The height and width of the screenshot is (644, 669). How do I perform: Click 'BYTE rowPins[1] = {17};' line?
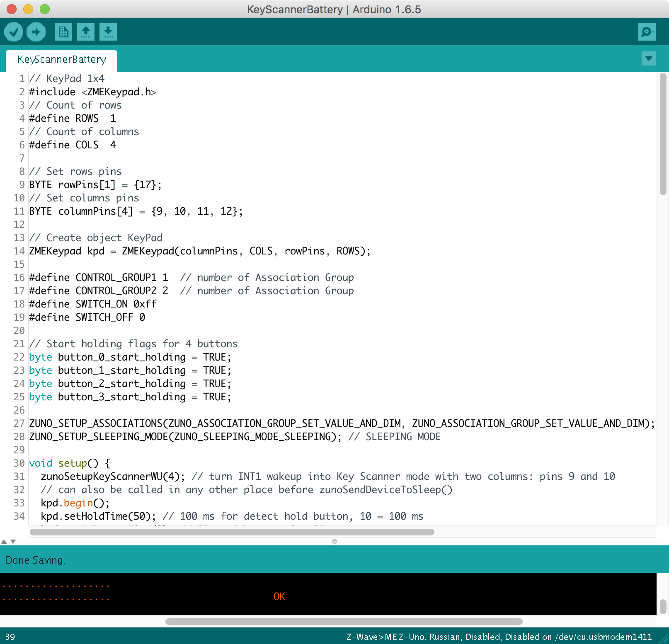95,185
